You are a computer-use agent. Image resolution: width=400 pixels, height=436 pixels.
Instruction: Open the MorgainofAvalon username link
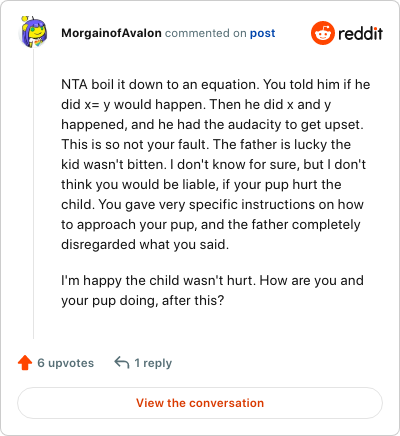(x=111, y=33)
